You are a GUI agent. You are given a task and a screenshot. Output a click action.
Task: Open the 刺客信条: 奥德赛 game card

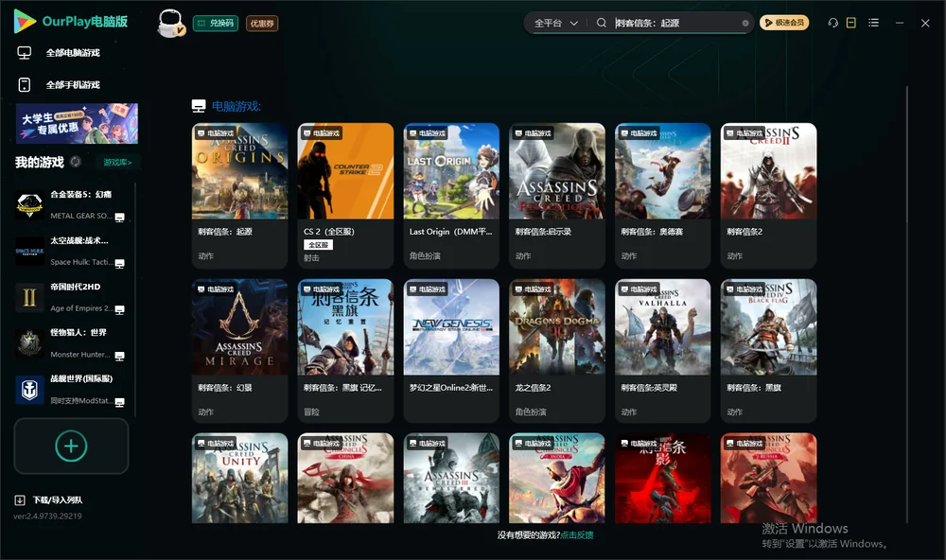(x=662, y=196)
